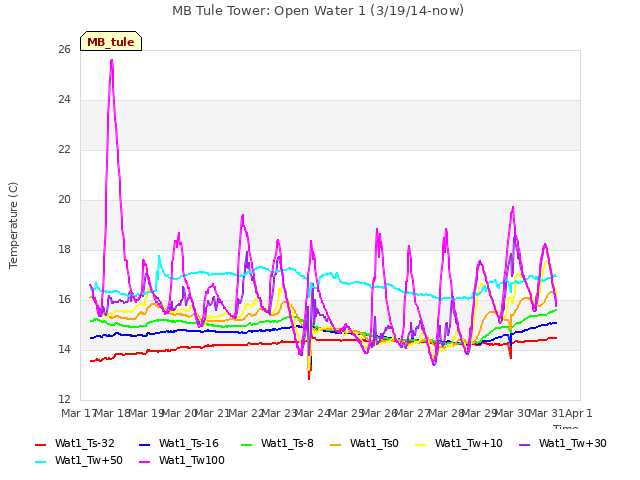This screenshot has width=640, height=480.
Task: Click the Mar 18 x-axis label
Action: (112, 413)
